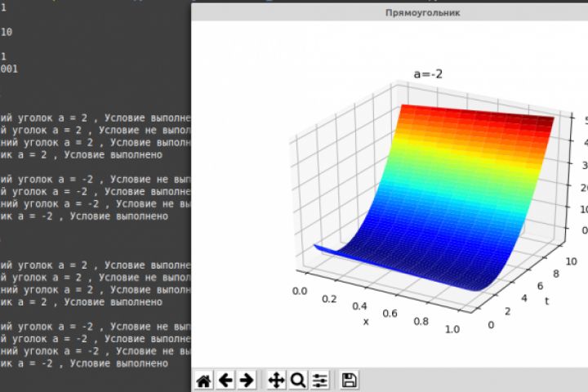Open Configure subplots sliders icon
The image size is (588, 392).
pyautogui.click(x=320, y=381)
